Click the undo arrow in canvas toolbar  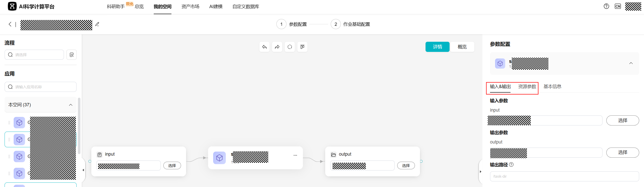click(264, 47)
